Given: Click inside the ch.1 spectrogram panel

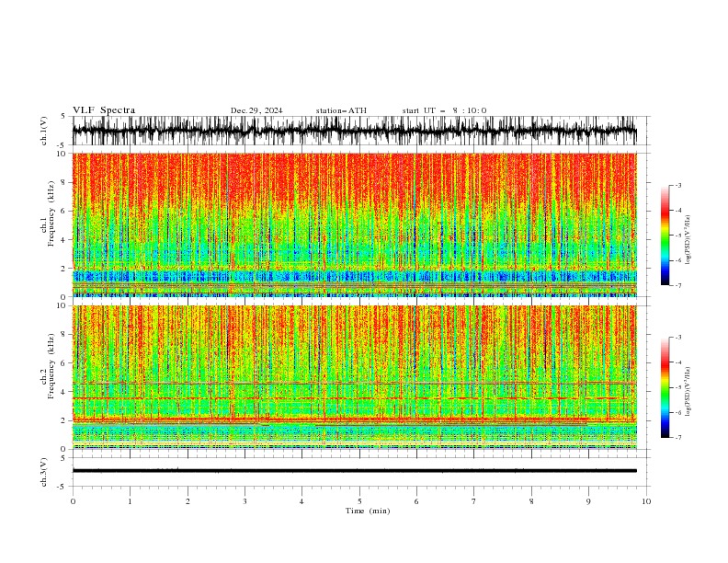Looking at the screenshot, I should coord(355,224).
